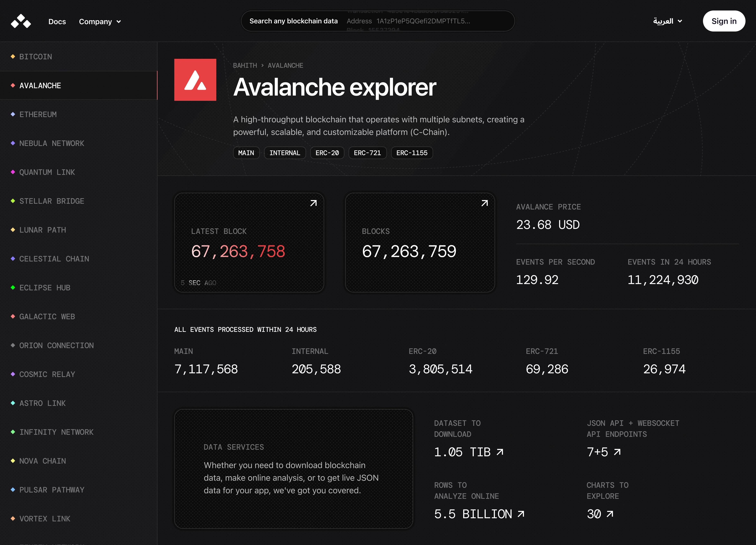Open Docs in top navigation
The height and width of the screenshot is (545, 756).
57,22
